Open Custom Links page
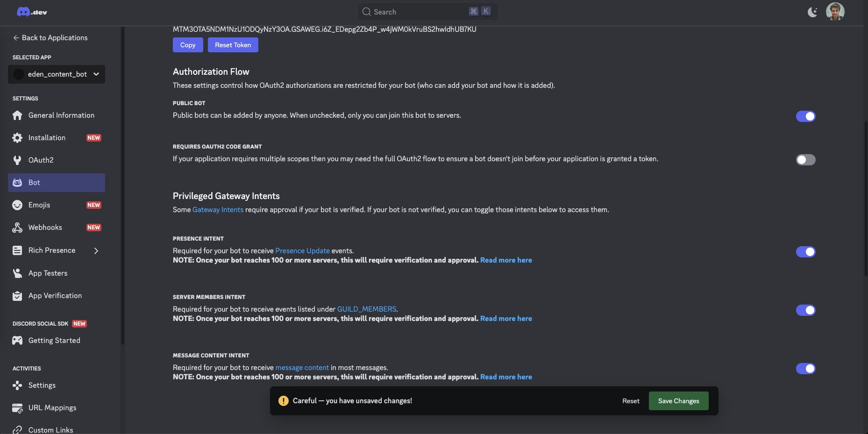Image resolution: width=868 pixels, height=434 pixels. click(57, 430)
